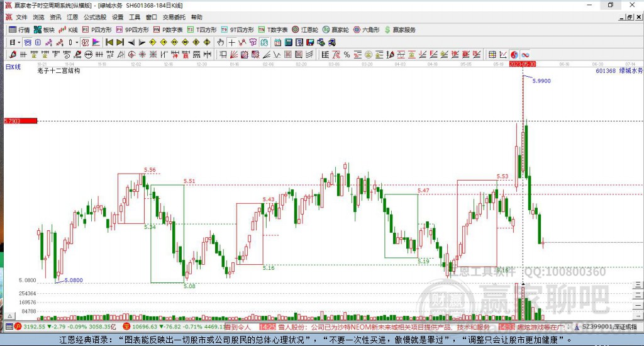644x346 pixels.
Task: Open the 行情 market quotes view
Action: coord(19,30)
